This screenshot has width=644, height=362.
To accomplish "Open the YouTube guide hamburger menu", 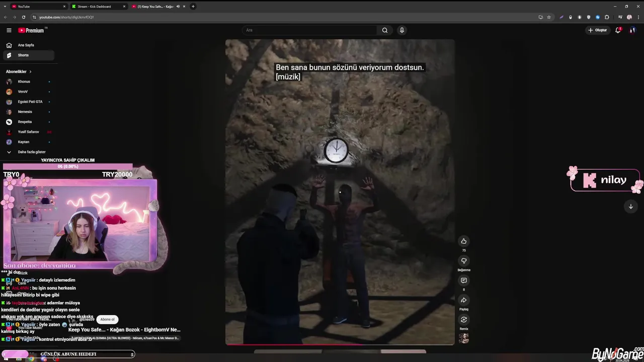I will pos(9,30).
